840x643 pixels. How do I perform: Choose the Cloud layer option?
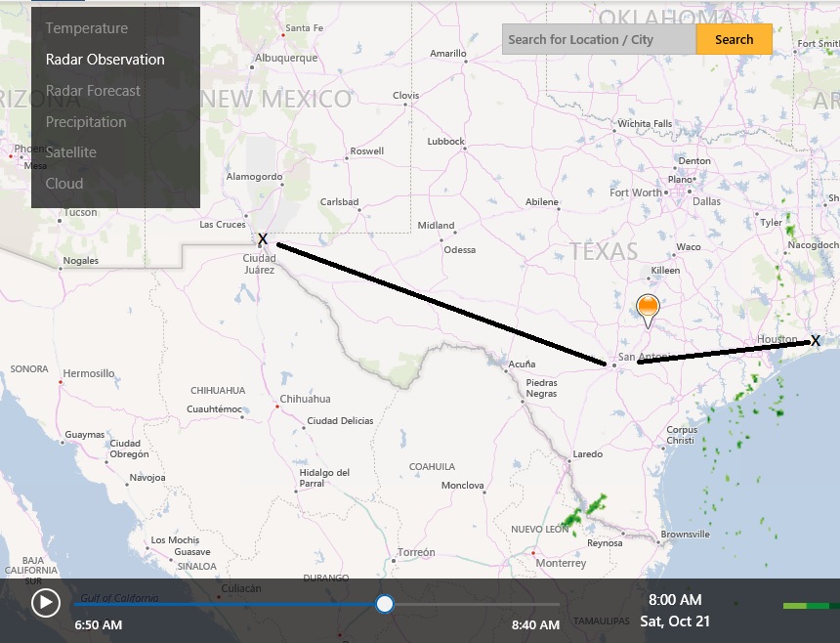pyautogui.click(x=64, y=184)
